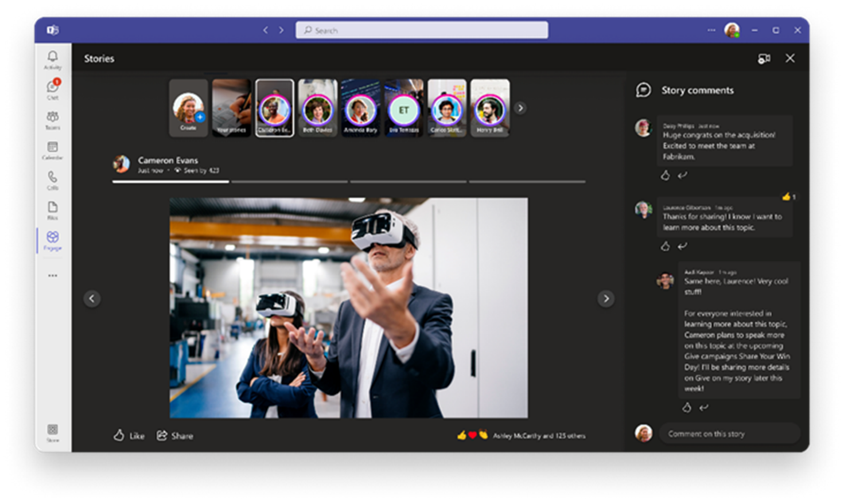Open the Calls section
Image resolution: width=844 pixels, height=504 pixels.
[52, 177]
